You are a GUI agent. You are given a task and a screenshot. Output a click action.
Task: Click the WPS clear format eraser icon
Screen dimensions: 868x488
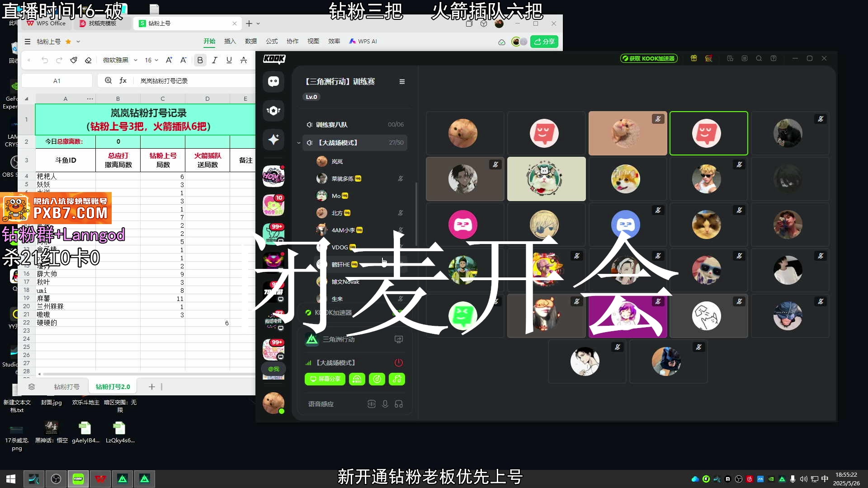[88, 60]
